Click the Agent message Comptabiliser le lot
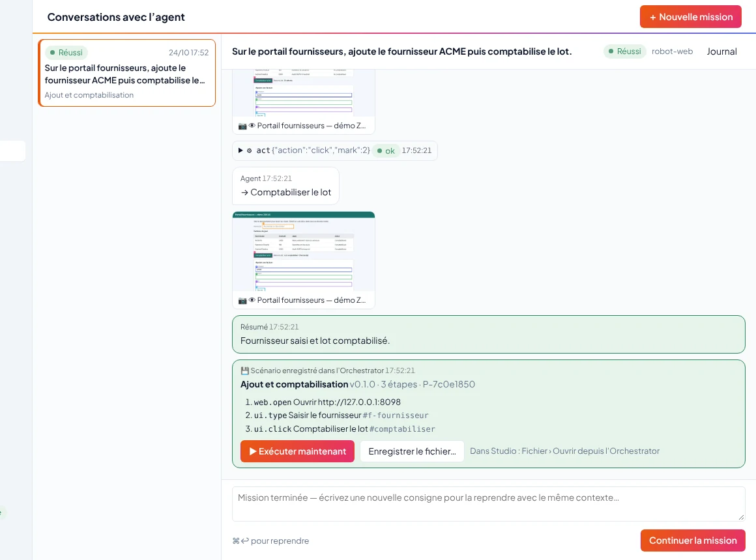Screen dimensions: 756x560 click(x=286, y=186)
